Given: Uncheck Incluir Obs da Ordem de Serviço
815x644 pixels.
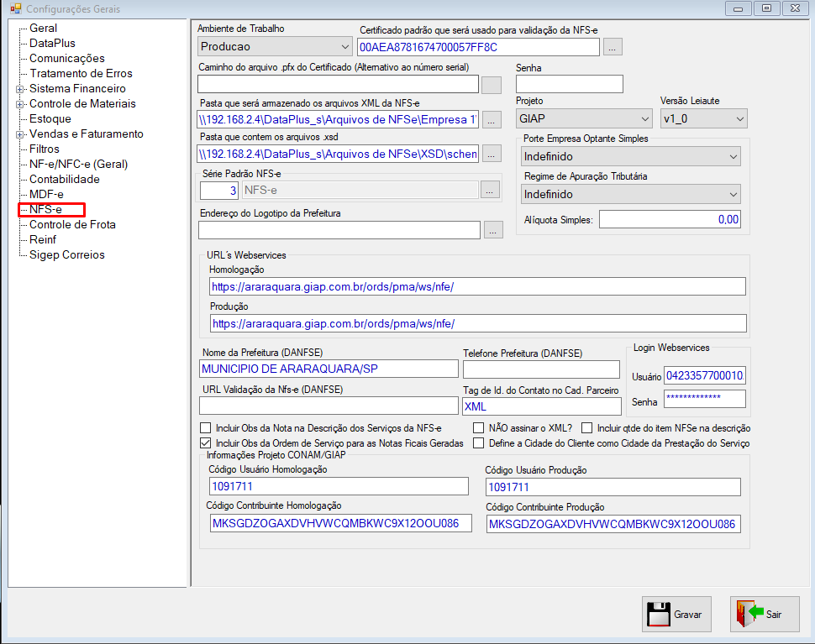Looking at the screenshot, I should click(205, 443).
